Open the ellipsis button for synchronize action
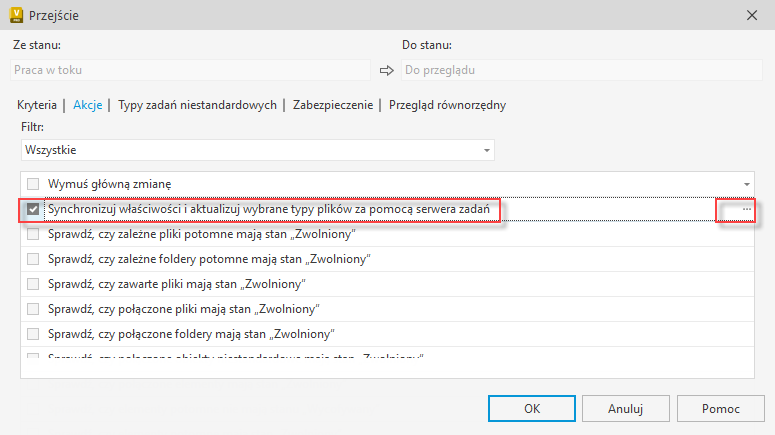Viewport: 775px width, 435px height. [747, 210]
